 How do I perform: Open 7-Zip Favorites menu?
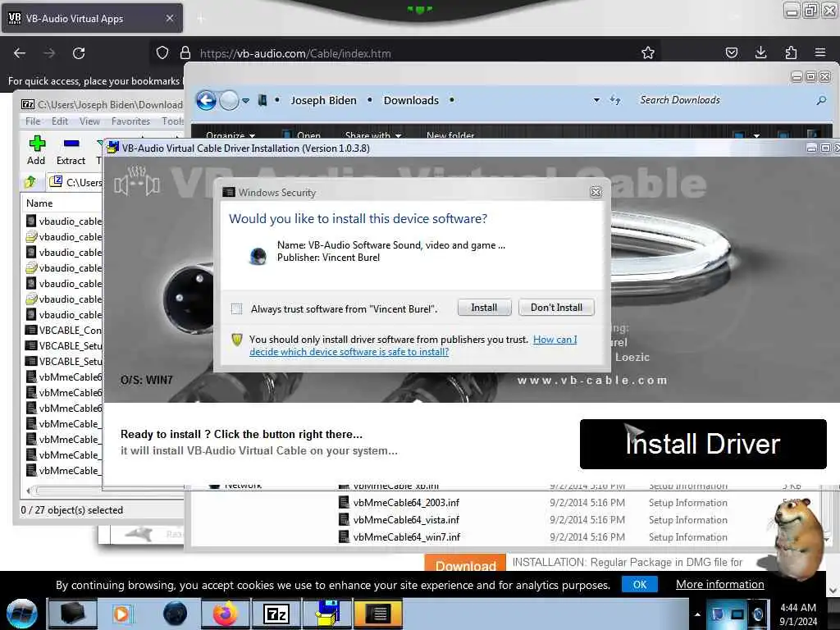click(x=130, y=121)
